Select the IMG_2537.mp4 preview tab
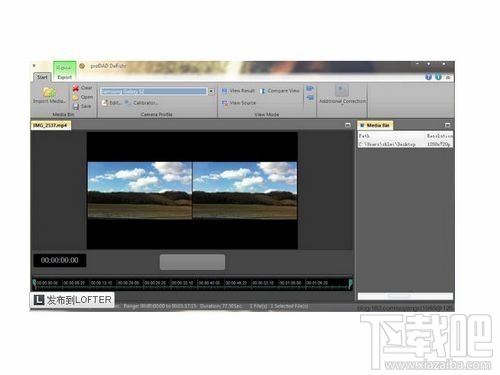 tap(51, 125)
